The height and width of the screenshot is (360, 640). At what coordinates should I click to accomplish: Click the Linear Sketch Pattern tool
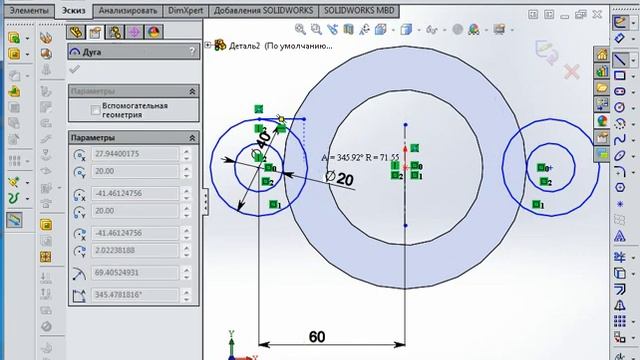click(620, 321)
